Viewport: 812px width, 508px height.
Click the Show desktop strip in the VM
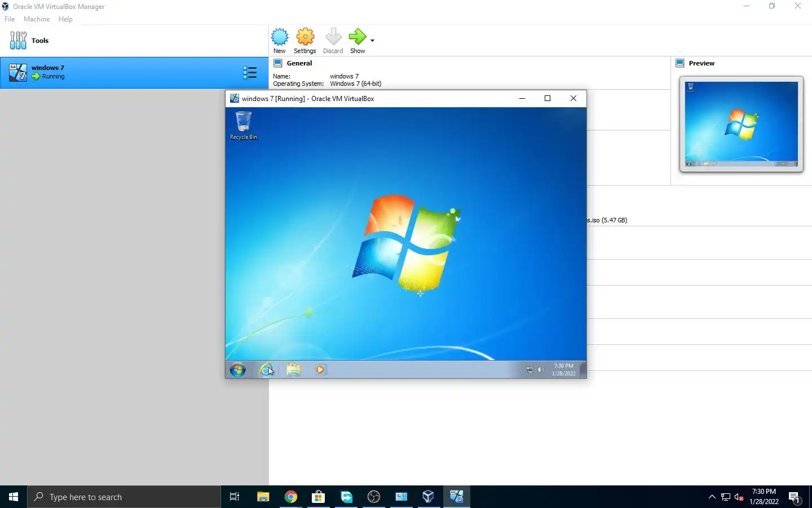[583, 370]
